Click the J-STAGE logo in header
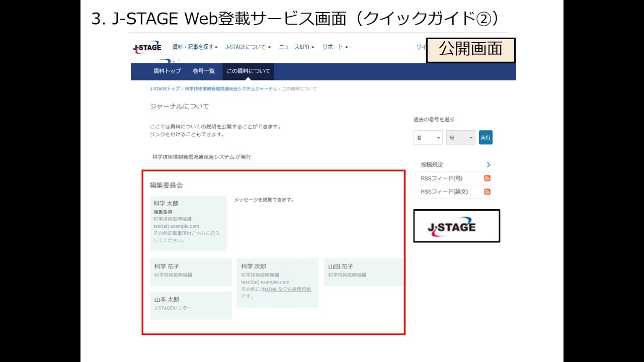The width and height of the screenshot is (644, 362). [x=147, y=47]
